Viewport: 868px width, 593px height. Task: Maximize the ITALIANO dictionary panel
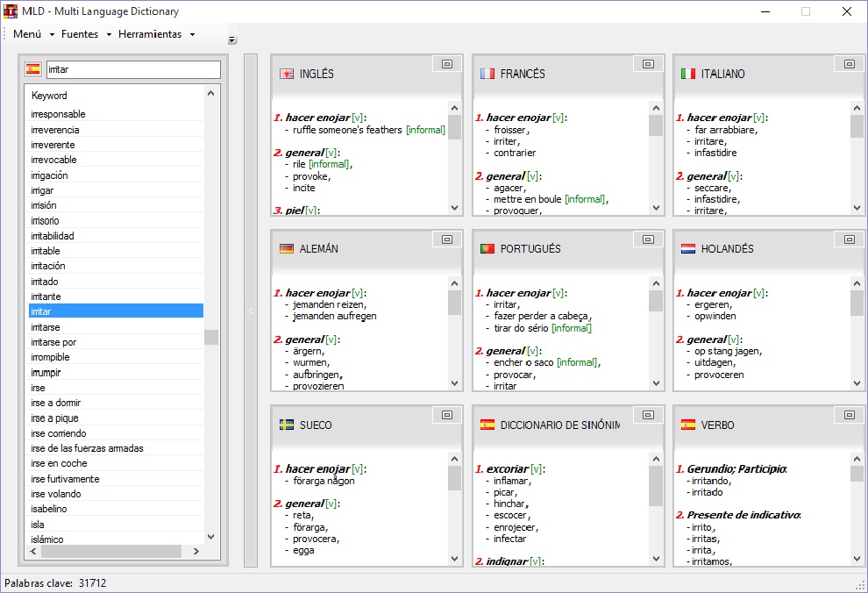tap(849, 64)
